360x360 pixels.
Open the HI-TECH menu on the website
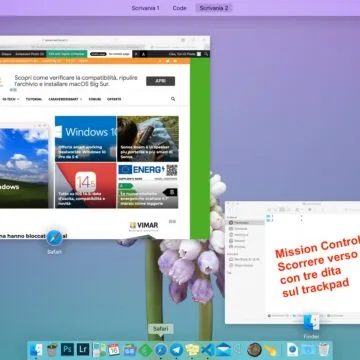pos(11,99)
